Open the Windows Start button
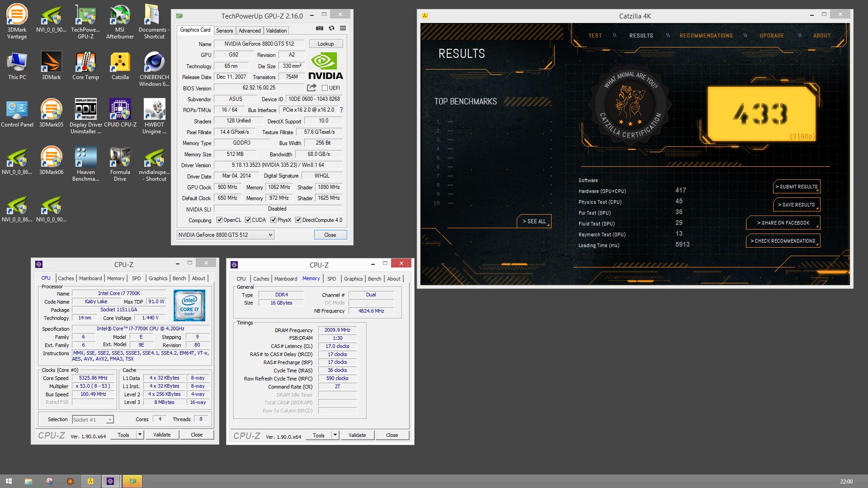The height and width of the screenshot is (488, 868). [9, 481]
